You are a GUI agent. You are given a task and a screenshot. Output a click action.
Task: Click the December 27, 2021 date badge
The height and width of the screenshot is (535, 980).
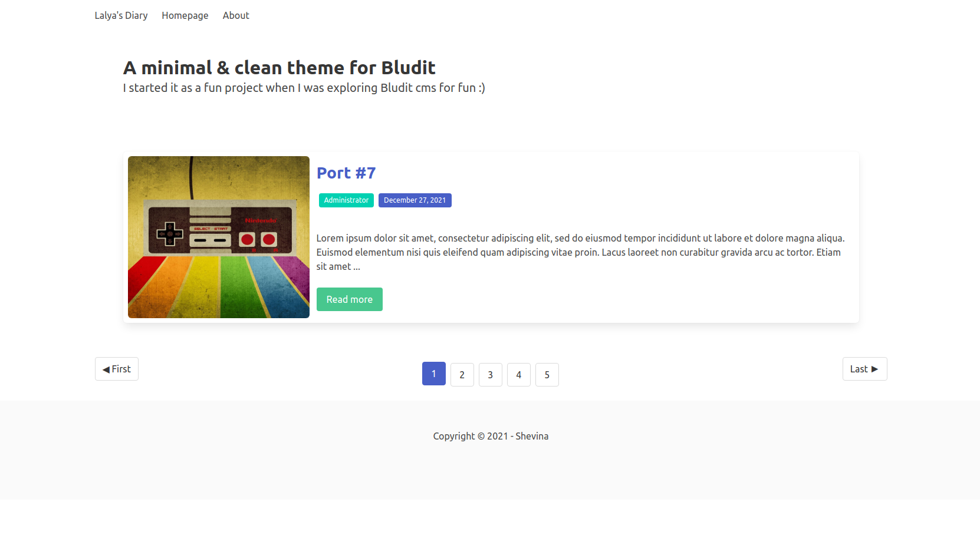(x=415, y=200)
